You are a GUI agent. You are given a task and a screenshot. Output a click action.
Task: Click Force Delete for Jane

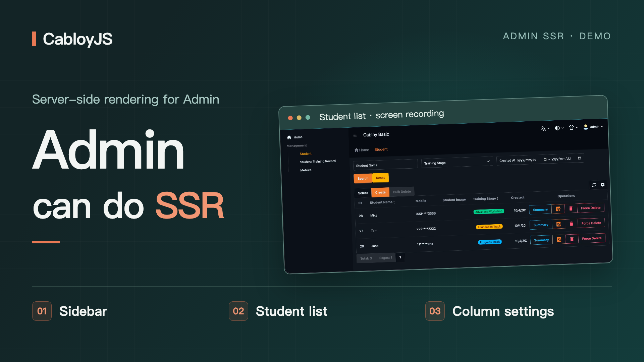pos(592,238)
